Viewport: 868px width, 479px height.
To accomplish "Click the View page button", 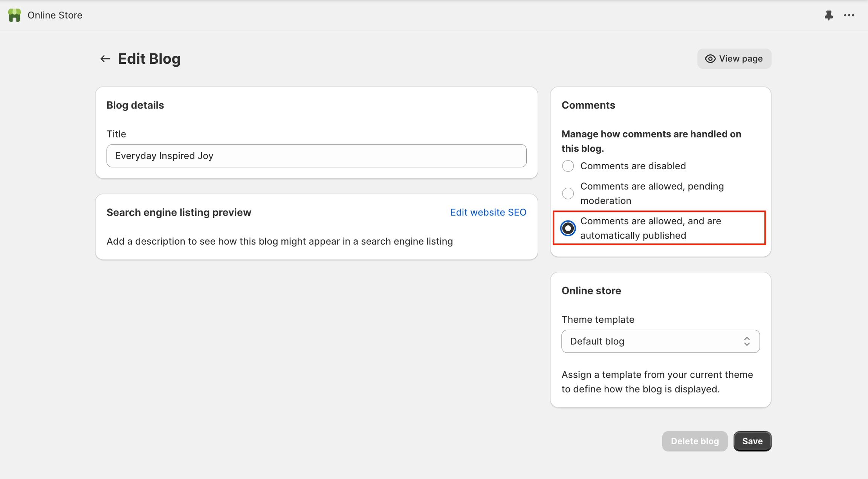I will coord(734,59).
